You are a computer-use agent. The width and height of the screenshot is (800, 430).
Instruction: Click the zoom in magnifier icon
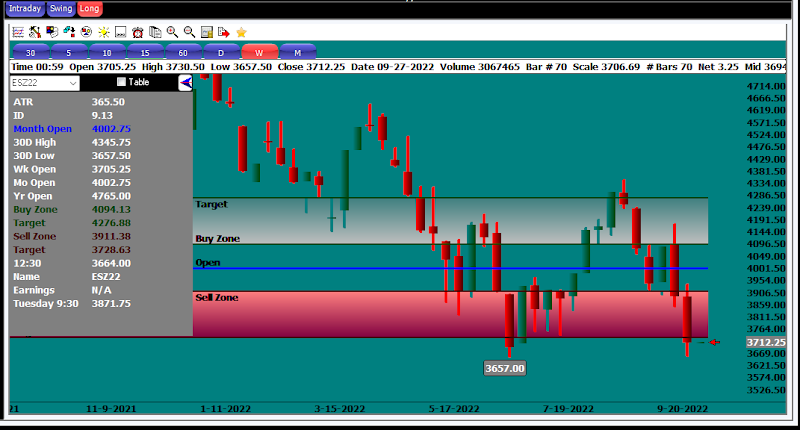click(172, 32)
